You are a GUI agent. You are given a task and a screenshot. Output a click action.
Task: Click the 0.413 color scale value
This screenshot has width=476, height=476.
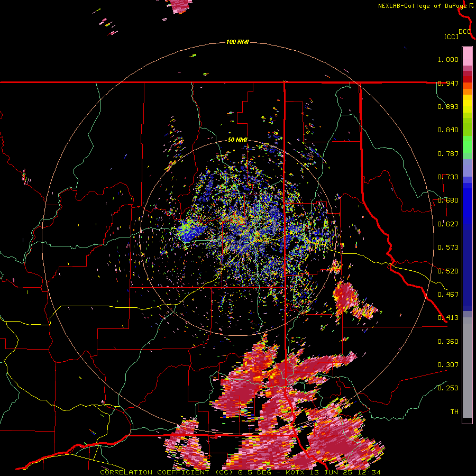coord(448,318)
